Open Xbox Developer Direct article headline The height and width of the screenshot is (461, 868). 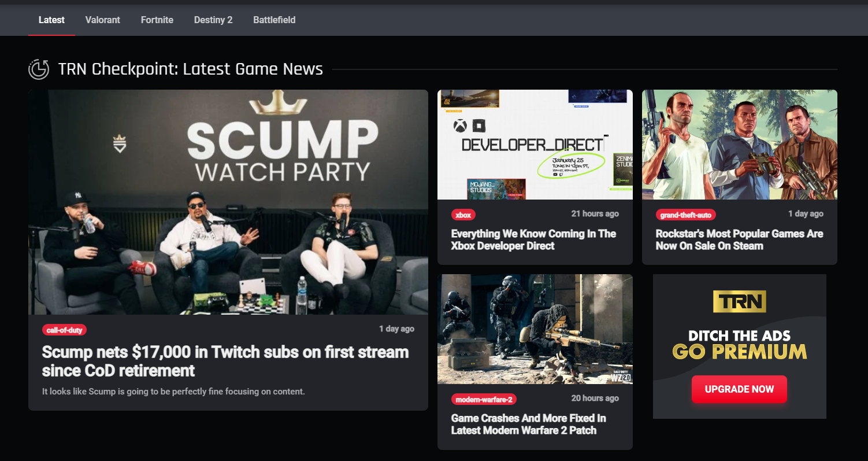(533, 239)
